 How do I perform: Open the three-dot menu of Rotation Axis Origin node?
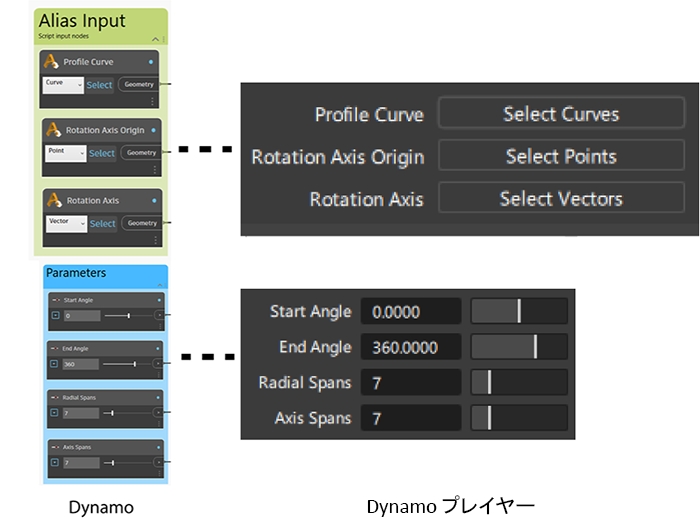point(154,170)
